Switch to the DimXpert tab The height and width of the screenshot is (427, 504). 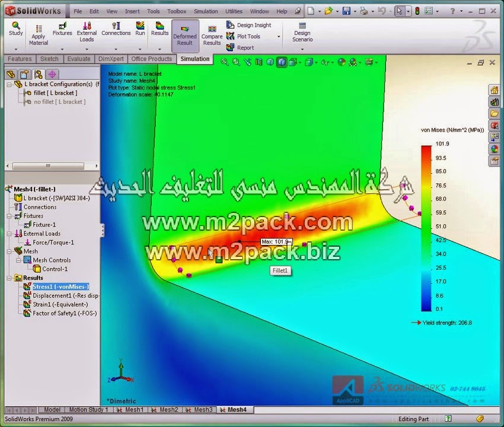tap(111, 59)
